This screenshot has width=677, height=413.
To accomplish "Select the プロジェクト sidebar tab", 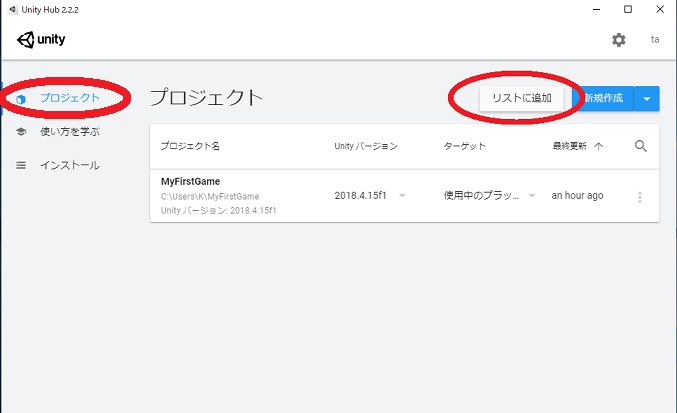I will point(69,98).
